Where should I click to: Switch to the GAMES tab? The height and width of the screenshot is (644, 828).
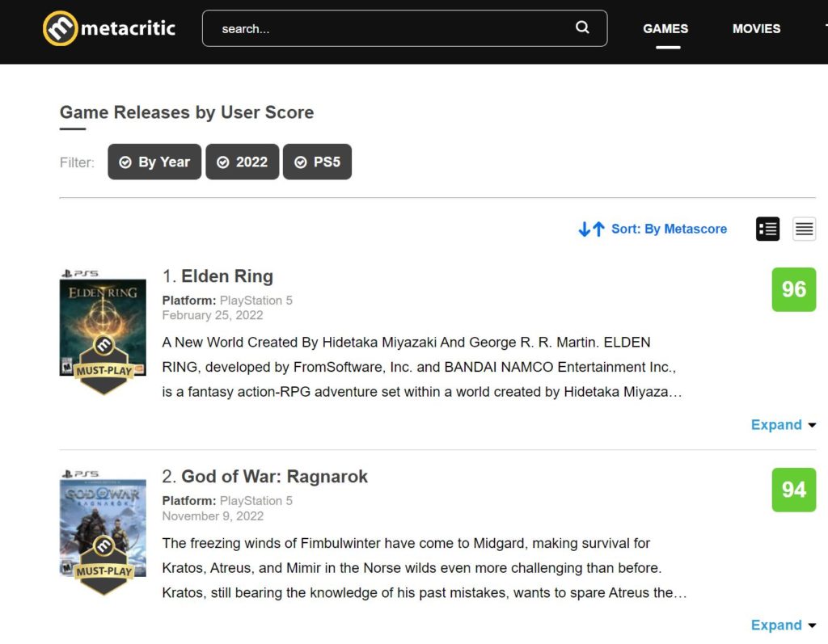coord(665,28)
